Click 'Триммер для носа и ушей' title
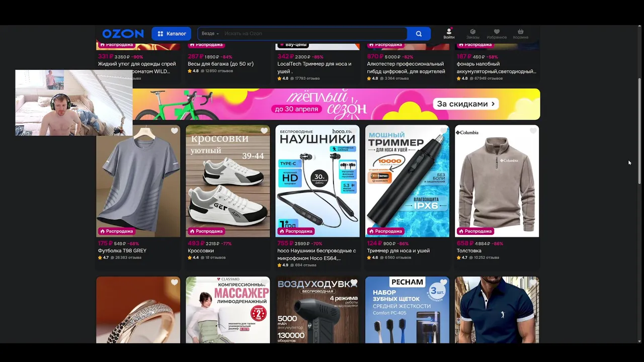This screenshot has height=362, width=644. [398, 251]
